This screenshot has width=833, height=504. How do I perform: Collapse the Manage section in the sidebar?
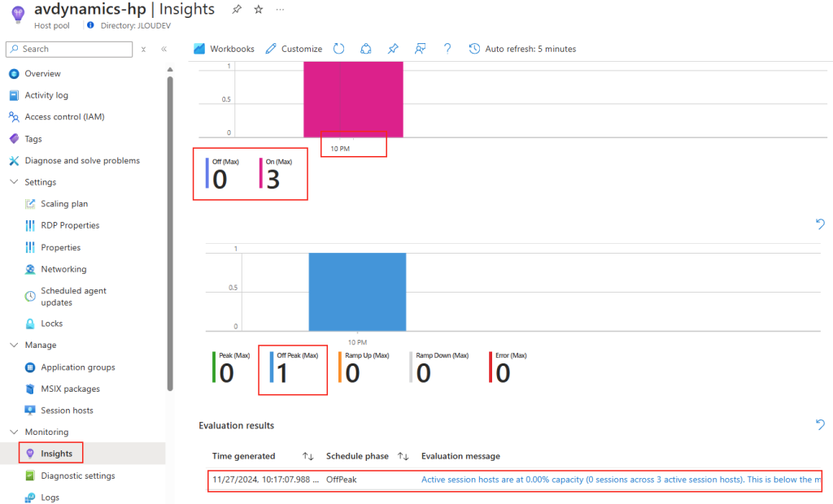click(x=15, y=345)
